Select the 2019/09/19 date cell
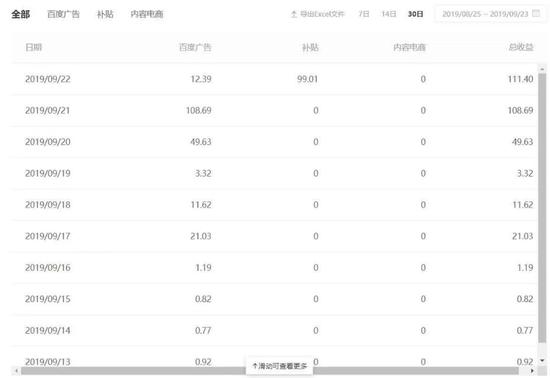This screenshot has height=378, width=550. 48,173
